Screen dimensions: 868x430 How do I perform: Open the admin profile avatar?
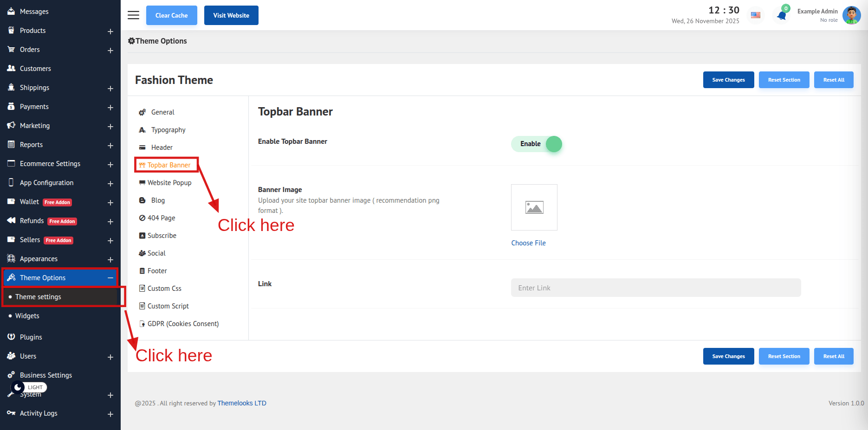click(851, 15)
